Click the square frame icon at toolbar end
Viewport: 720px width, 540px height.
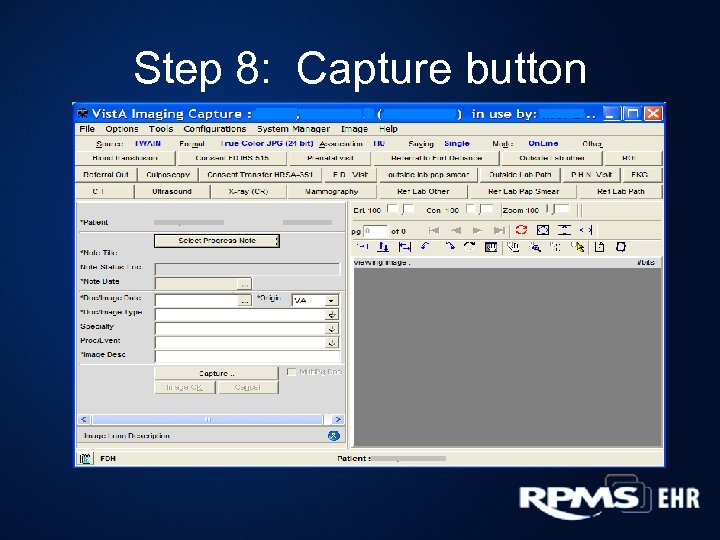point(621,247)
